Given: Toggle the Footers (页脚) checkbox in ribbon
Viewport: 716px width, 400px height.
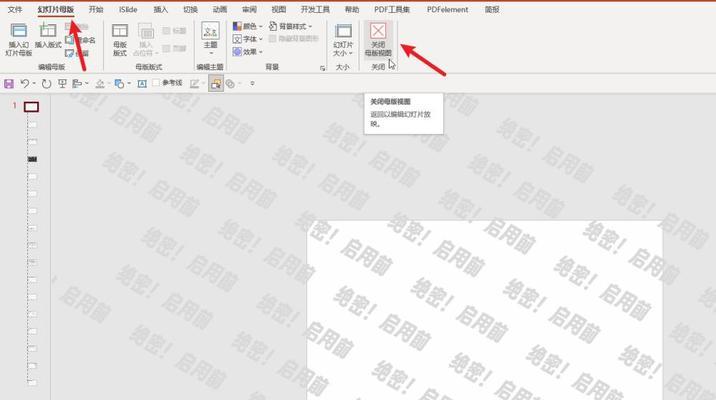Looking at the screenshot, I should pyautogui.click(x=166, y=48).
